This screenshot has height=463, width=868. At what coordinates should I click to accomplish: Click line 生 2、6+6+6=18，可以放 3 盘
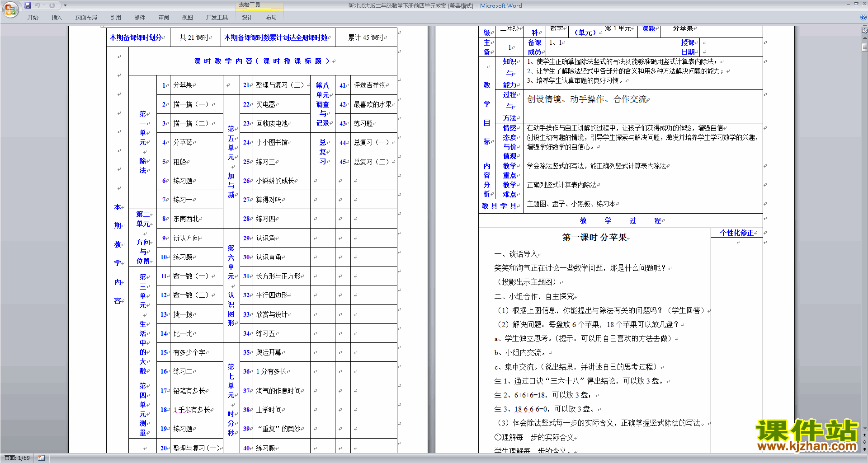tap(544, 395)
